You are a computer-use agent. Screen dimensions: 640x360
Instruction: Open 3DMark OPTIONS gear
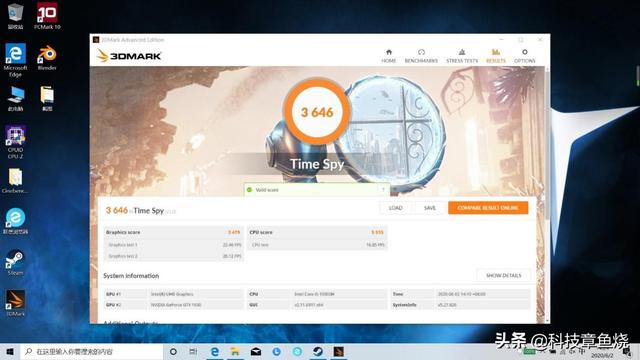click(524, 56)
